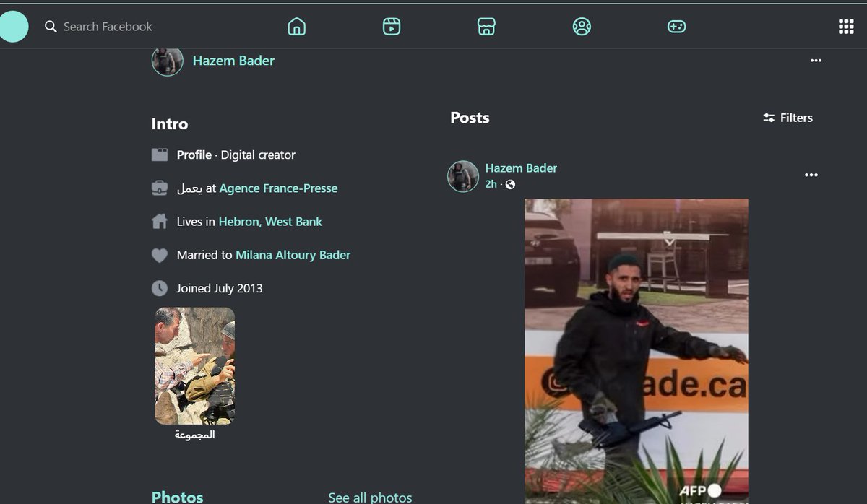The image size is (867, 504).
Task: Open the Groups icon in top navigation
Action: pos(582,27)
